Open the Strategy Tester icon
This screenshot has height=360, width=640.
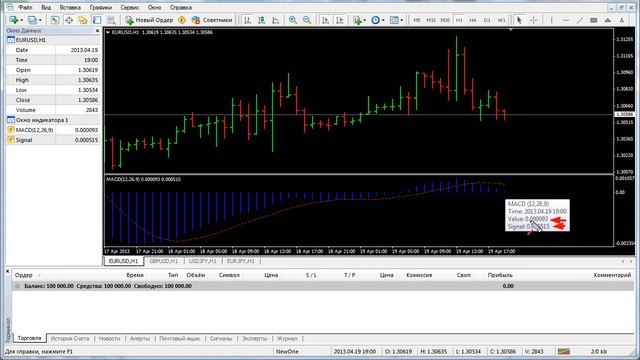(x=111, y=20)
